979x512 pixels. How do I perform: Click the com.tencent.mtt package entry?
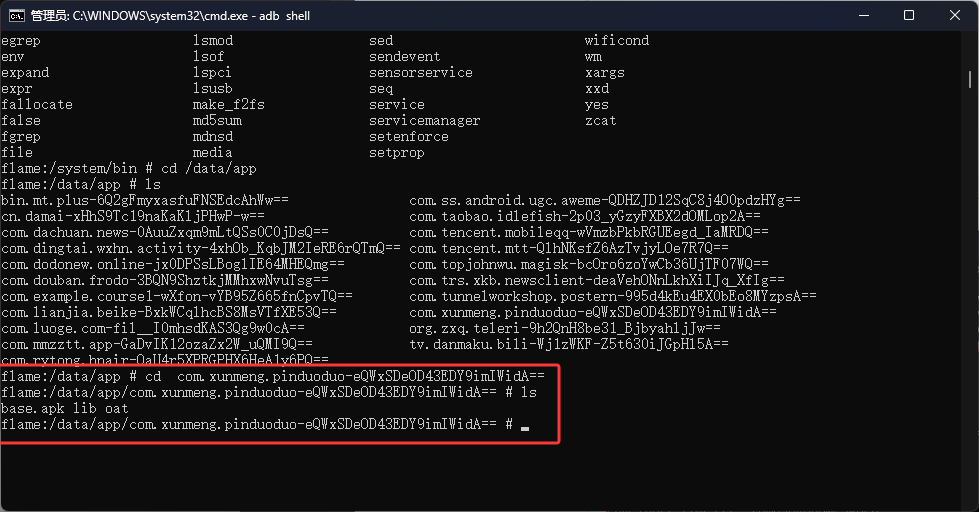point(569,249)
